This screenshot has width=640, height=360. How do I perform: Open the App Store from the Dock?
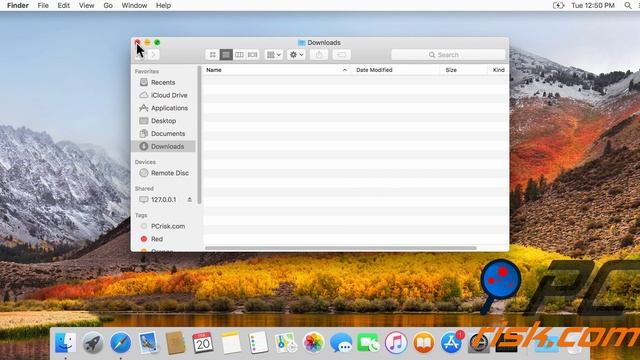click(x=451, y=342)
